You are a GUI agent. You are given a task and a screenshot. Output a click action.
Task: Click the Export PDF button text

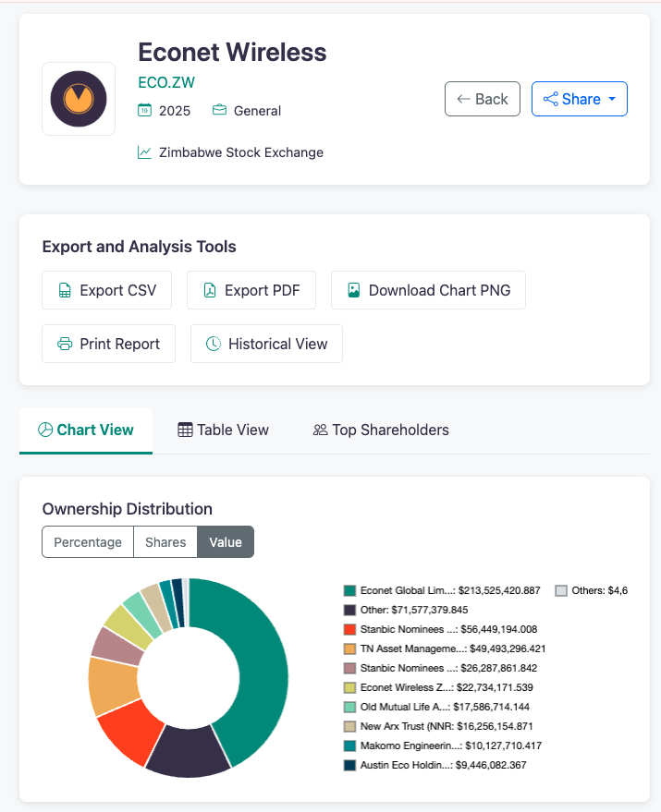click(x=263, y=290)
